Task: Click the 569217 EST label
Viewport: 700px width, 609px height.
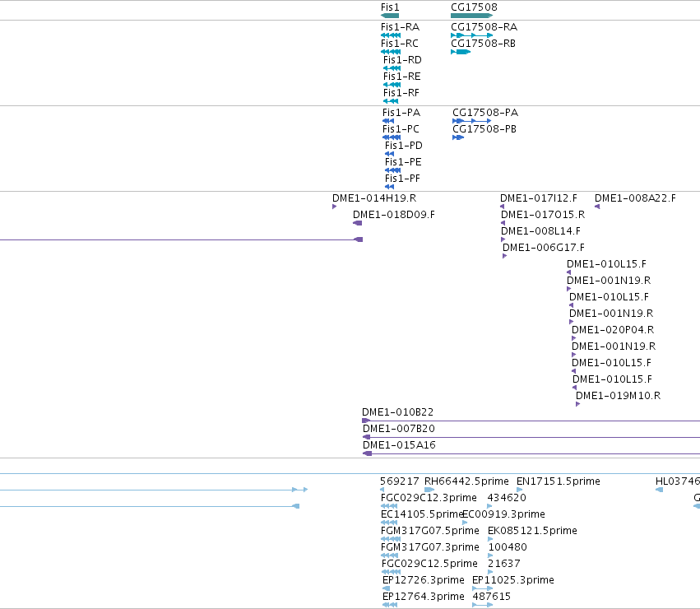Action: pyautogui.click(x=400, y=481)
